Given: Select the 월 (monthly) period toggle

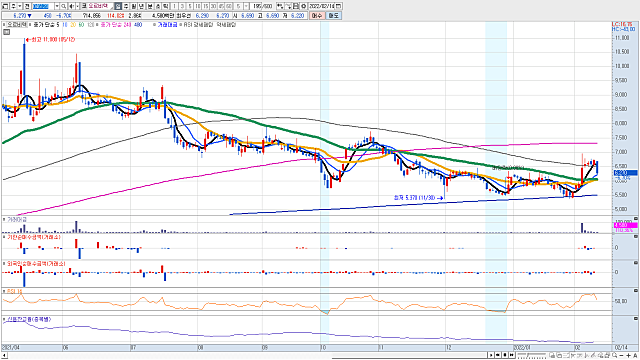Looking at the screenshot, I should (x=133, y=6).
